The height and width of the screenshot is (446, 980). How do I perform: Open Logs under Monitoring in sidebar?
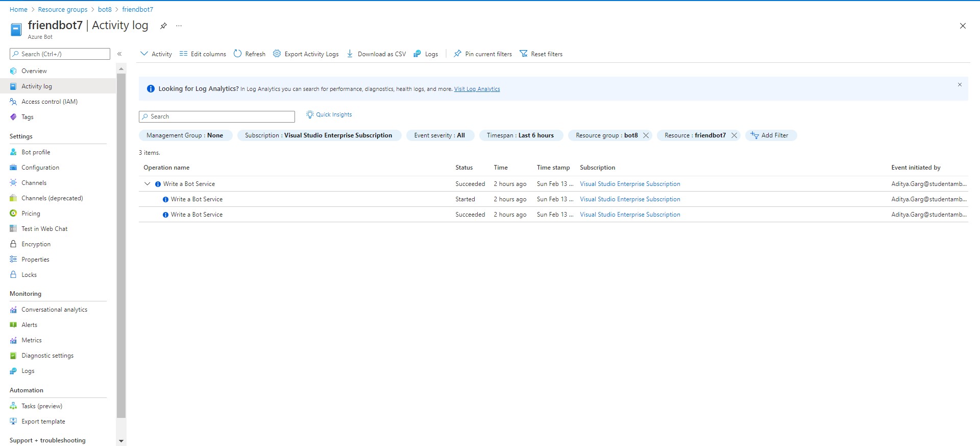pos(58,371)
